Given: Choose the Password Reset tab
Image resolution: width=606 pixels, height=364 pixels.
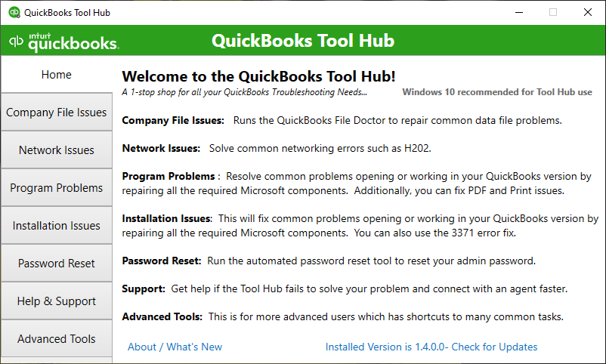Looking at the screenshot, I should (57, 264).
